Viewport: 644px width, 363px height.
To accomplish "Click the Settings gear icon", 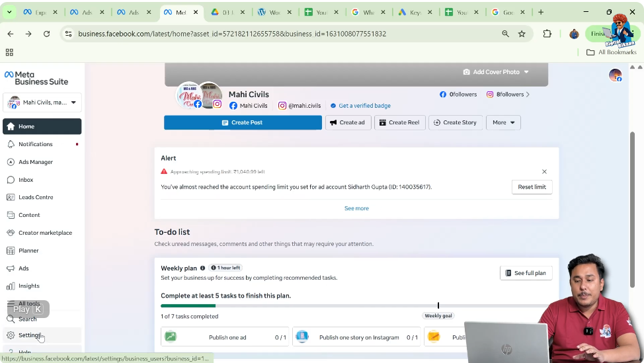I will [x=11, y=335].
